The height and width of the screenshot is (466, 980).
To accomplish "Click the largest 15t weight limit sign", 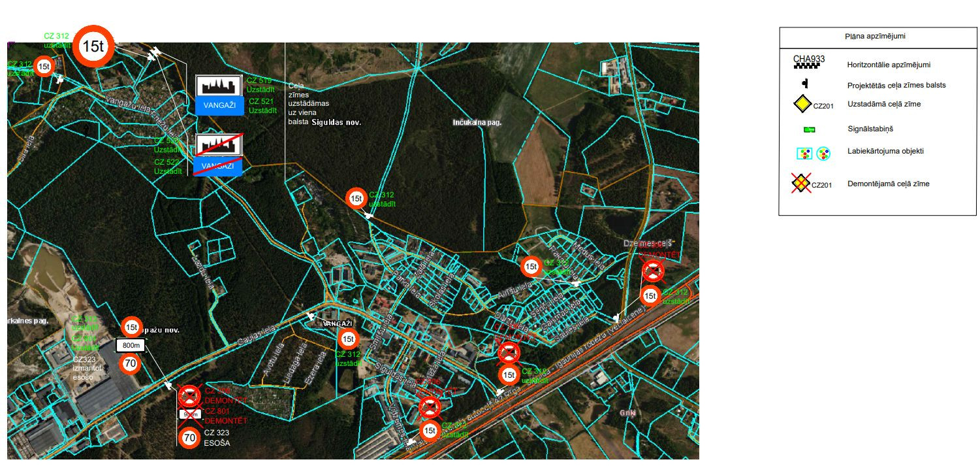I will pos(93,47).
